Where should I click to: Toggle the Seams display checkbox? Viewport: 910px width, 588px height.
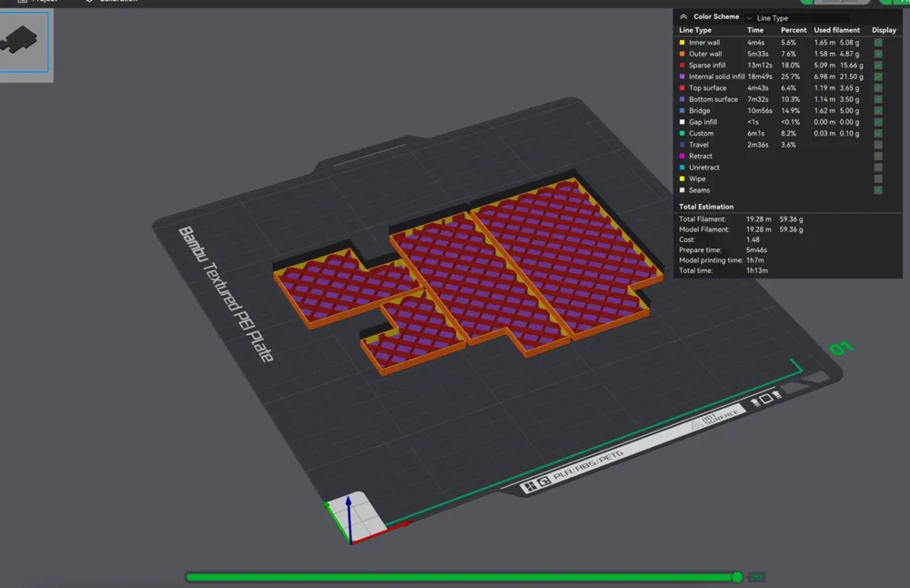coord(878,190)
